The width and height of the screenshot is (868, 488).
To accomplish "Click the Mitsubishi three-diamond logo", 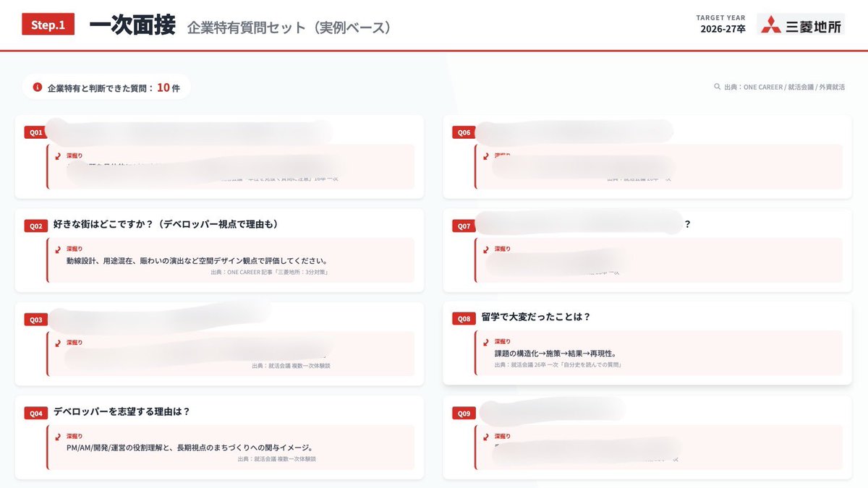I will coord(770,25).
